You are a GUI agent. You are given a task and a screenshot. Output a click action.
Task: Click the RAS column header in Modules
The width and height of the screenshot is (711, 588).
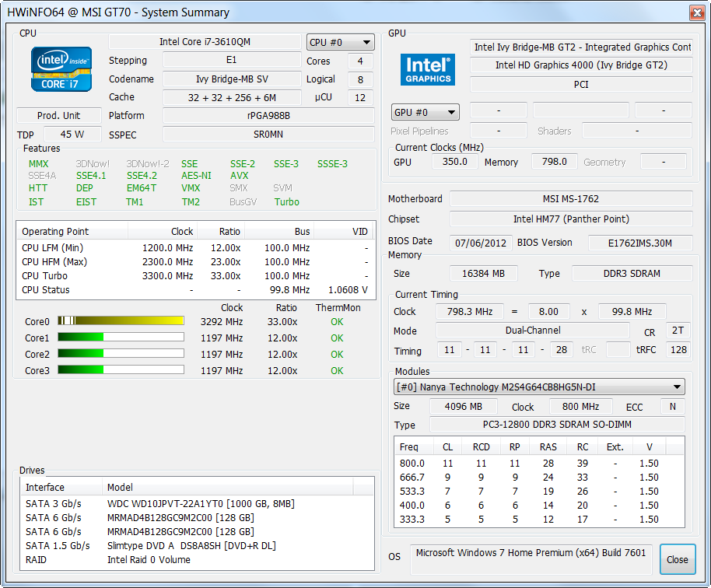coord(548,447)
